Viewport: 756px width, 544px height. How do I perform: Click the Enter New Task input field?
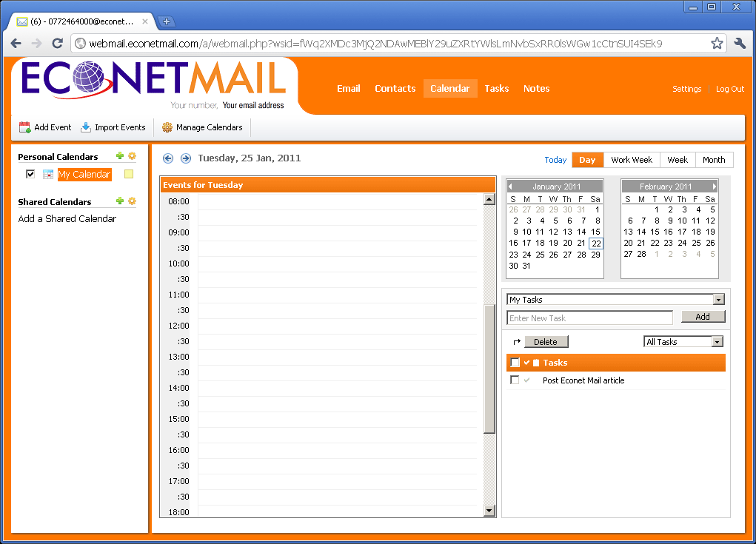[589, 318]
